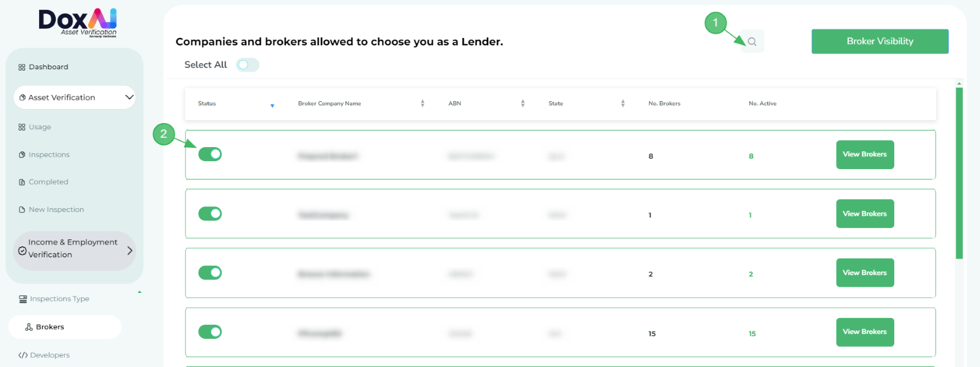Click the green vertical scrollbar
Viewport: 980px width, 367px height.
pyautogui.click(x=959, y=173)
